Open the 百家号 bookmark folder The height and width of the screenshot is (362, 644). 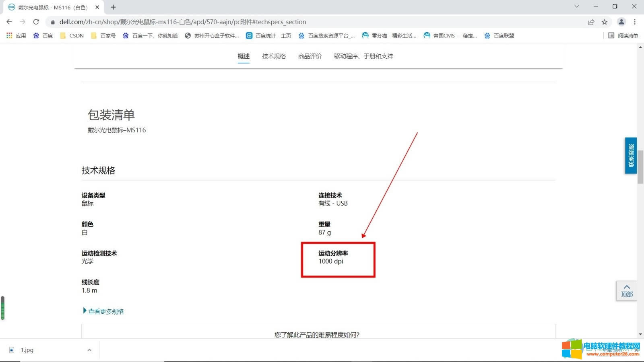(103, 35)
